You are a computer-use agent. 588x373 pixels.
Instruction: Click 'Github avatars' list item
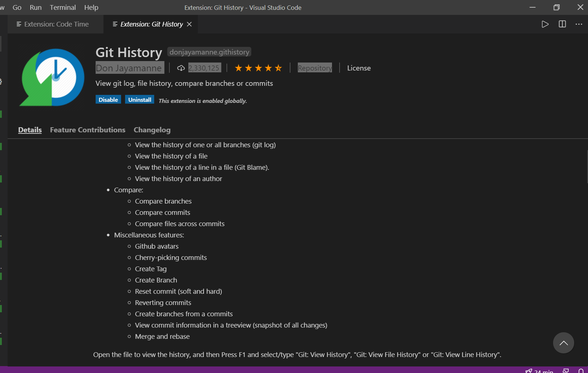point(157,246)
